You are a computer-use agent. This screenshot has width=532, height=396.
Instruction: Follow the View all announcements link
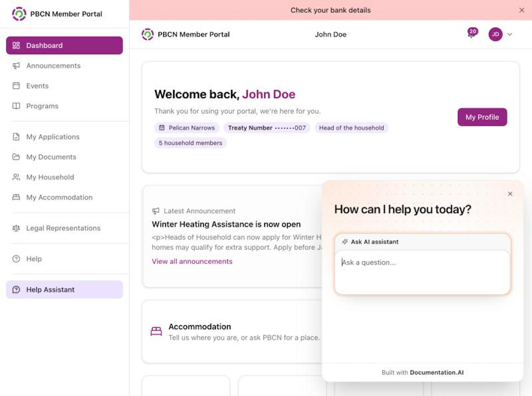click(x=192, y=261)
